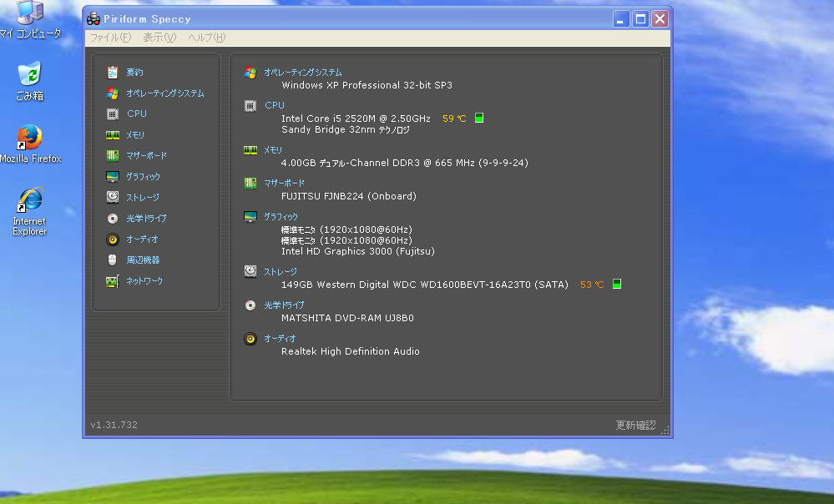Select the CPU chip icon in sidebar

click(x=112, y=113)
